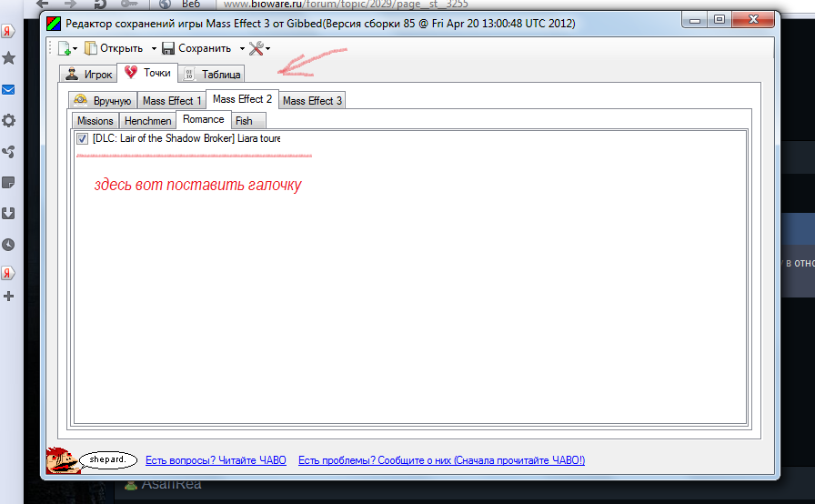Click the new save file icon
Viewport: 815px width, 504px height.
[x=65, y=48]
